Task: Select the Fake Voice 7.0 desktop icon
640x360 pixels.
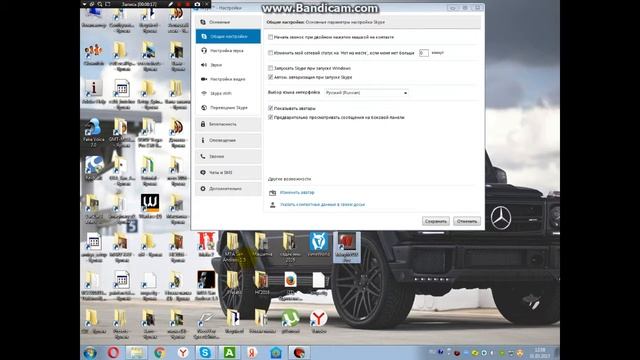Action: 93,132
